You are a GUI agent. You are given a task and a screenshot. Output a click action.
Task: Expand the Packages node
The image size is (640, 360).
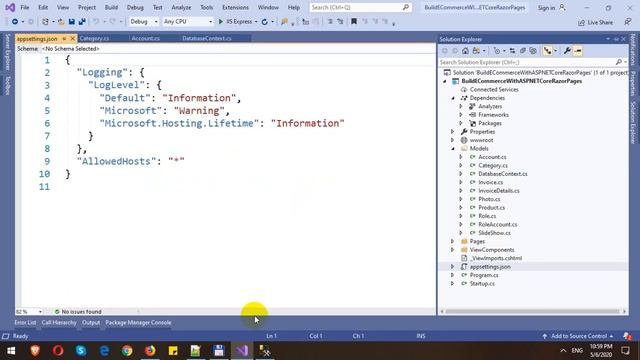click(461, 123)
